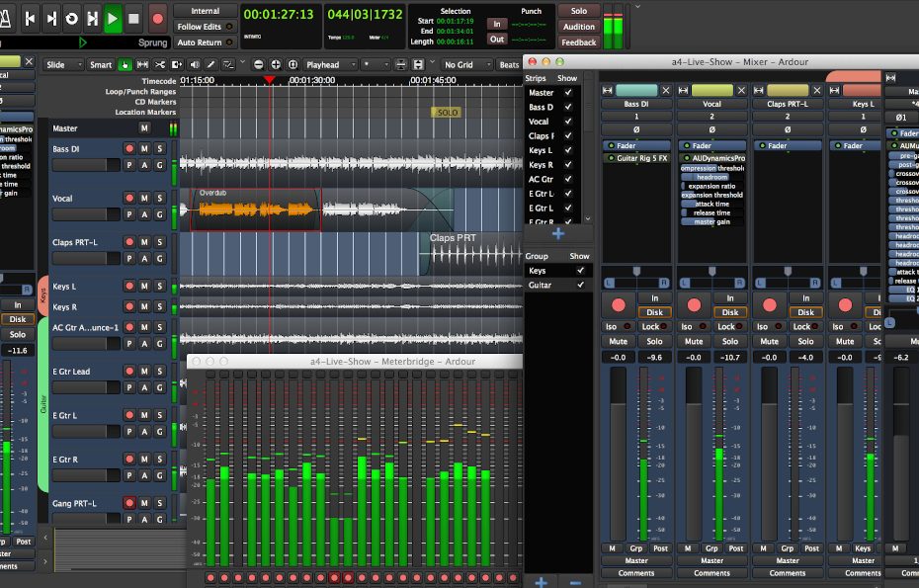
Task: Click the zoom out minus icon
Action: [x=259, y=65]
